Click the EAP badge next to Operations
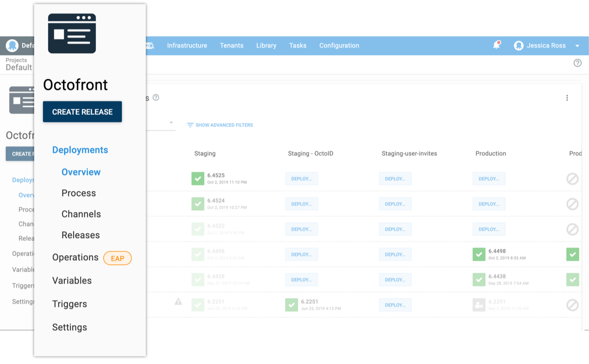 pos(118,258)
